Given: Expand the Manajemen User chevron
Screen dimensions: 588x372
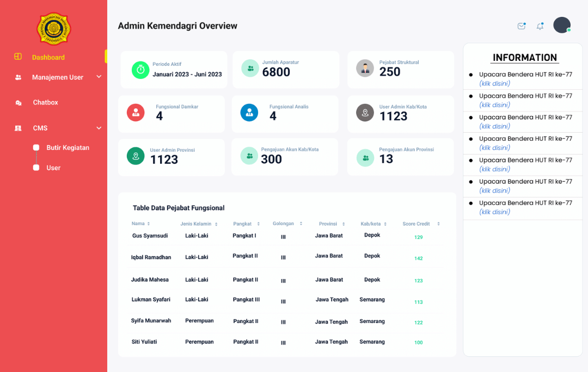Looking at the screenshot, I should pos(99,77).
